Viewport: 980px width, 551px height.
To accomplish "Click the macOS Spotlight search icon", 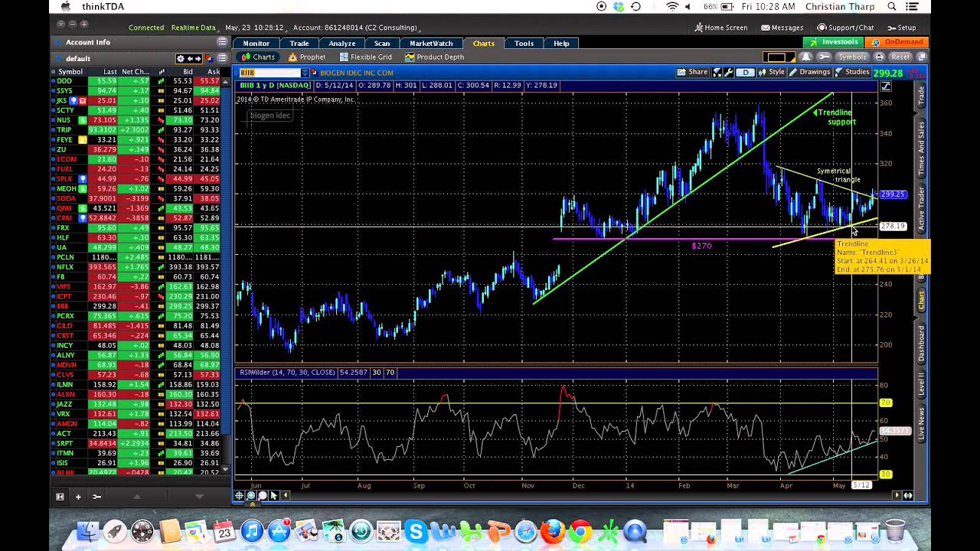I will tap(892, 7).
